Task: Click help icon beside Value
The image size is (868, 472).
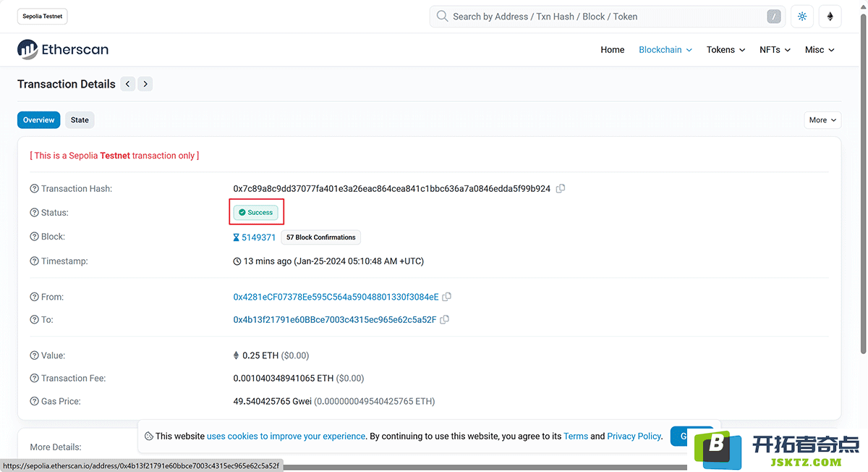Action: 34,355
